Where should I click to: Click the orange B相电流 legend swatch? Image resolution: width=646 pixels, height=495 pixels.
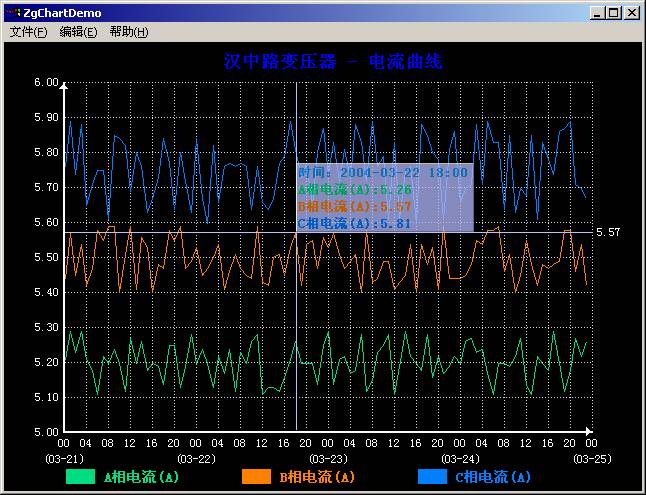point(257,476)
